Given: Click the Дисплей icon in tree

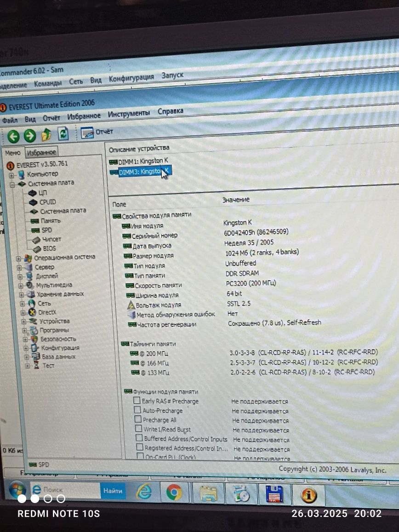Looking at the screenshot, I should [29, 276].
